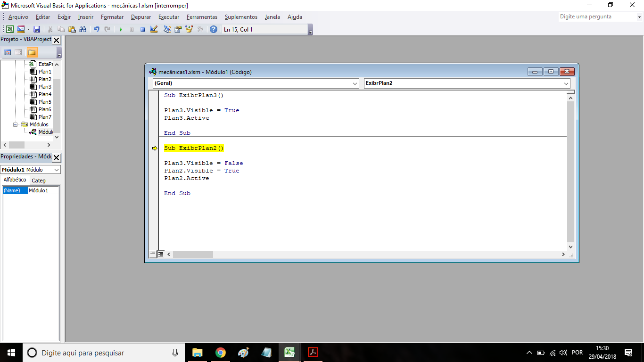Switch to Full Module View button in code window
Viewport: 644px width, 362px height.
(x=161, y=254)
